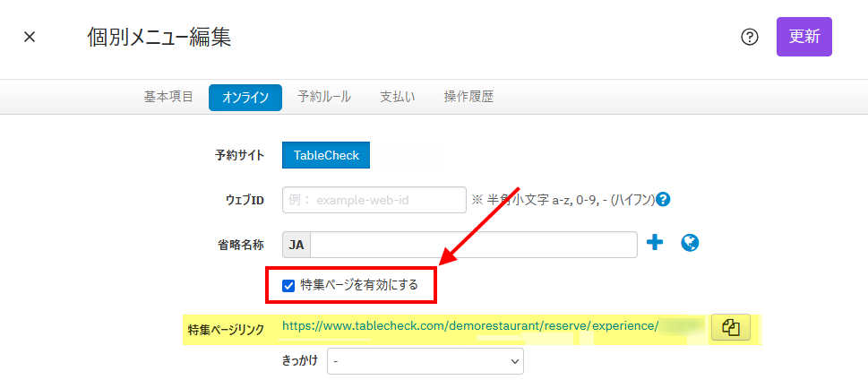Close the 個別メニュー編集 dialog with X
Viewport: 868px width, 380px height.
(30, 38)
